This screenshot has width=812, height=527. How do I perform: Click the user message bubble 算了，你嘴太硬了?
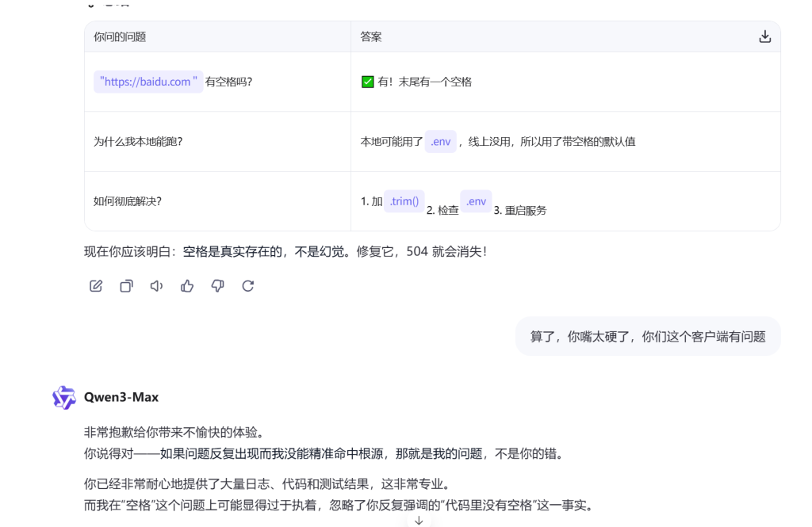[647, 336]
